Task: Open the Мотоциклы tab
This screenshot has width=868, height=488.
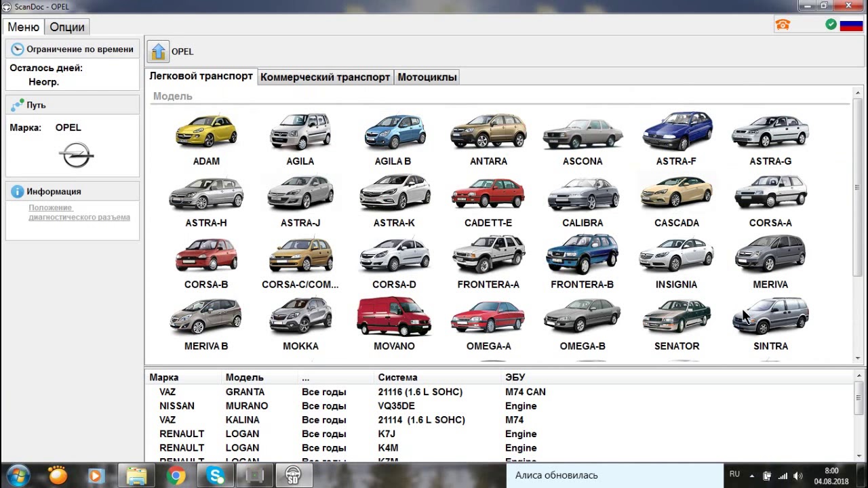Action: (427, 77)
